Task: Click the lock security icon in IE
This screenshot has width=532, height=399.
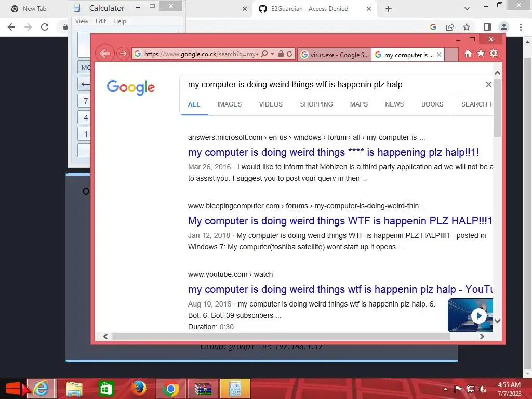Action: 281,54
